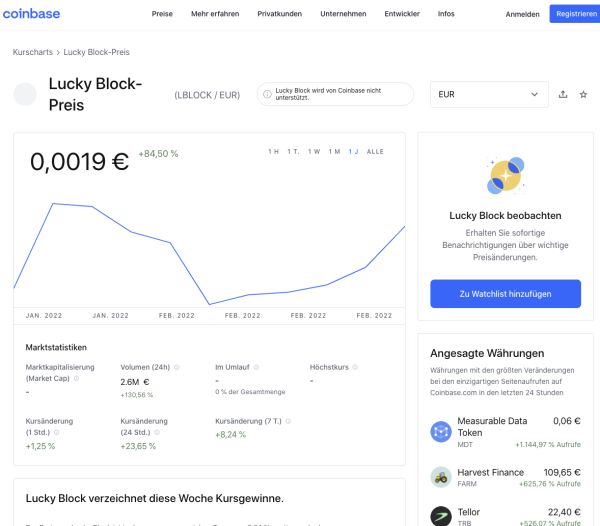
Task: Go to Kurscharts breadcrumb
Action: (x=33, y=52)
